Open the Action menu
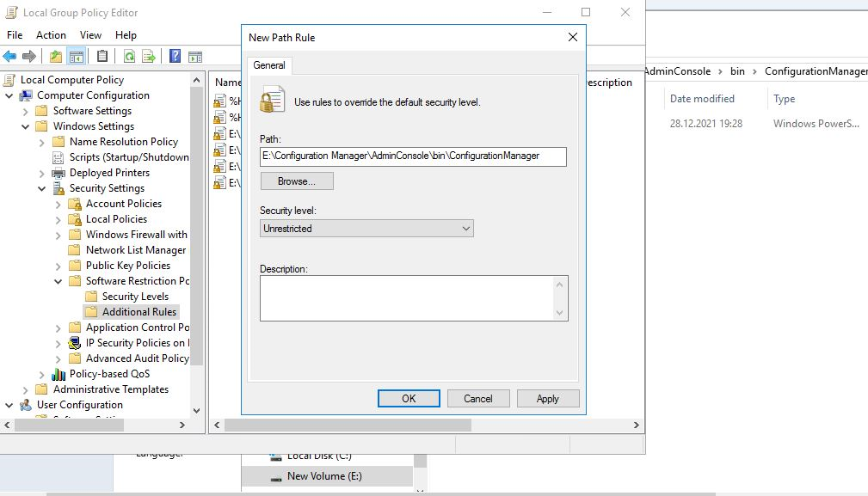Screen dimensions: 868x496 [51, 35]
